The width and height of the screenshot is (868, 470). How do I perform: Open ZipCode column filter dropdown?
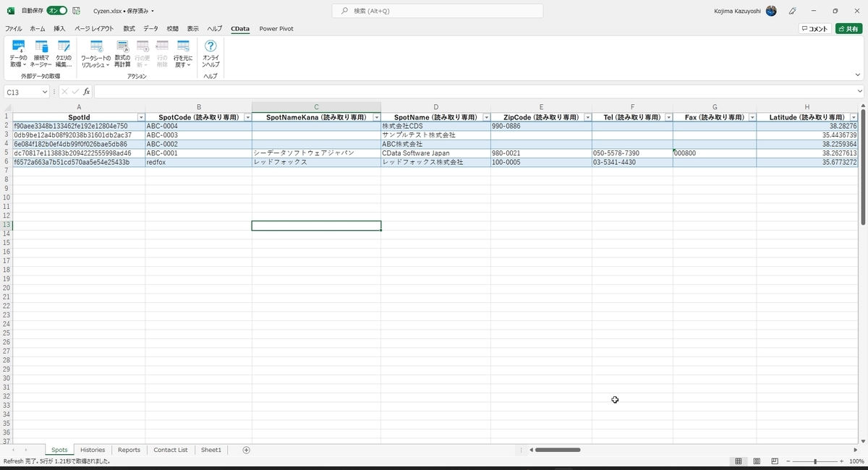587,117
